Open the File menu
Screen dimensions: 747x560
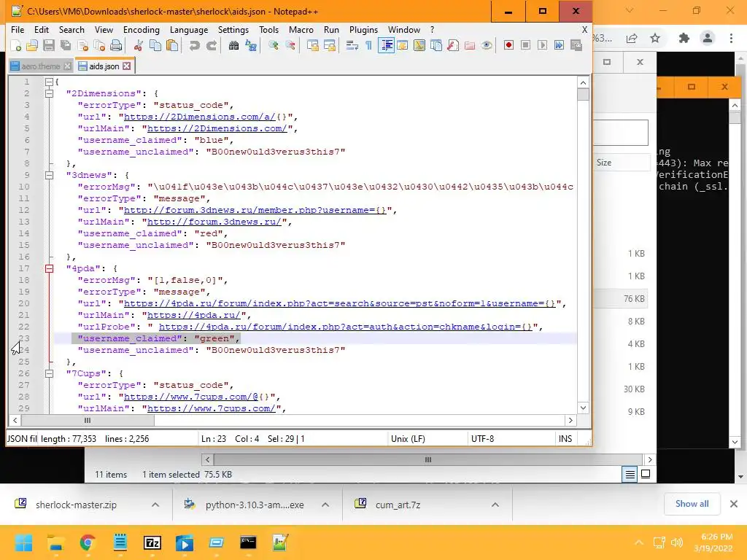click(x=18, y=29)
